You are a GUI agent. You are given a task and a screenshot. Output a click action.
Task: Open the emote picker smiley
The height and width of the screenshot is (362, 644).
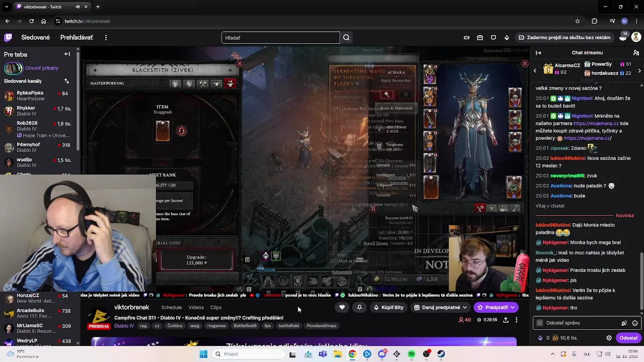click(635, 323)
